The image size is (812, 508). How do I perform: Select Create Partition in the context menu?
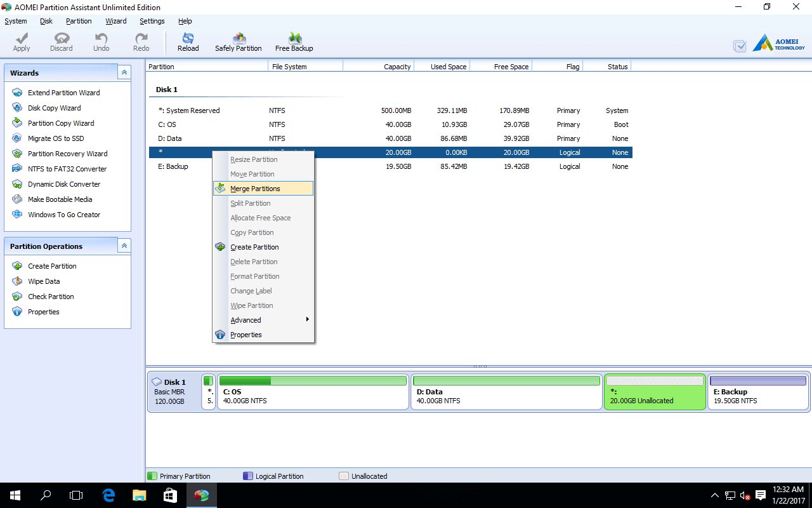(254, 247)
